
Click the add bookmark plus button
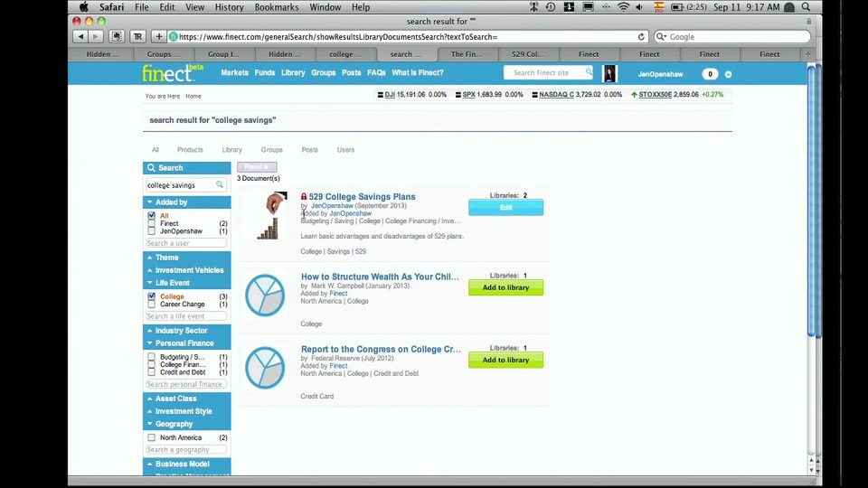point(159,36)
